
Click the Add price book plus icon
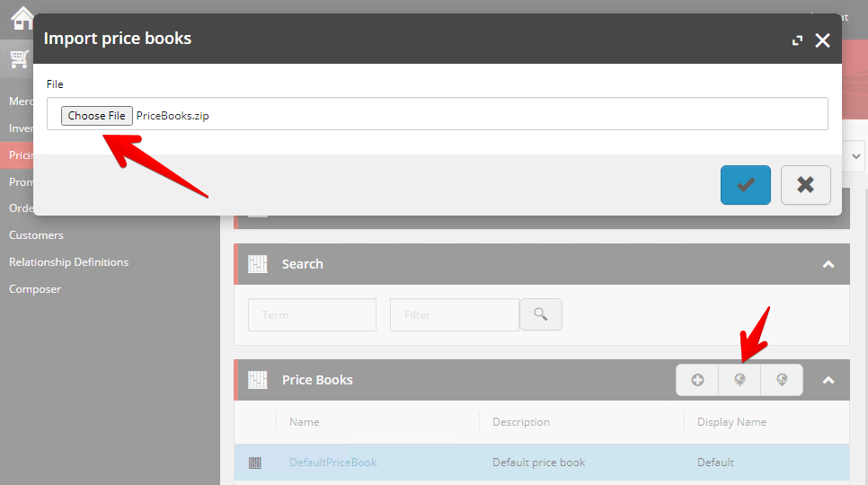pos(697,380)
